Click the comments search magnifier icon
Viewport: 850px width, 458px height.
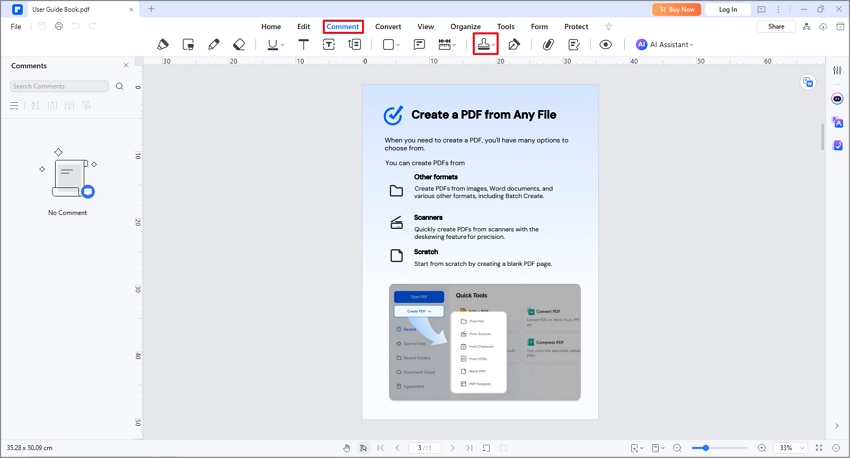coord(120,86)
